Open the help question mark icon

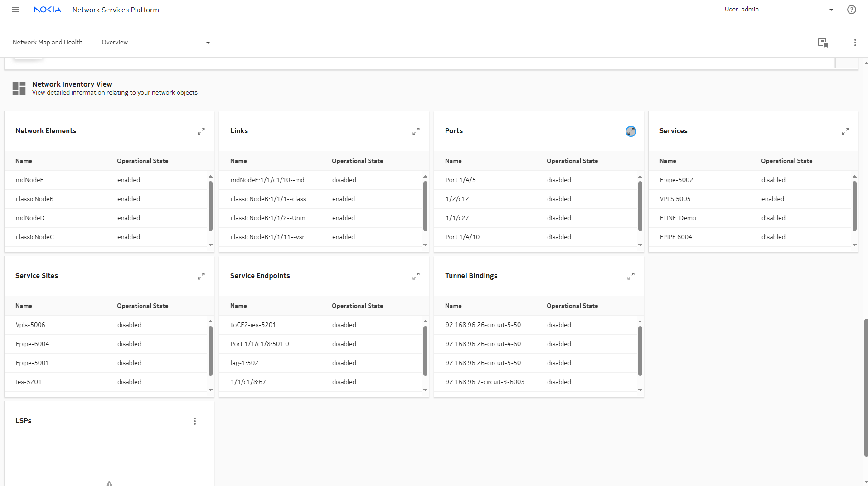coord(851,10)
